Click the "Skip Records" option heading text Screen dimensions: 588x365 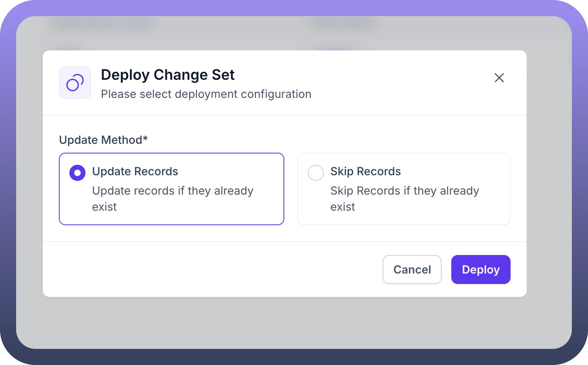click(365, 172)
